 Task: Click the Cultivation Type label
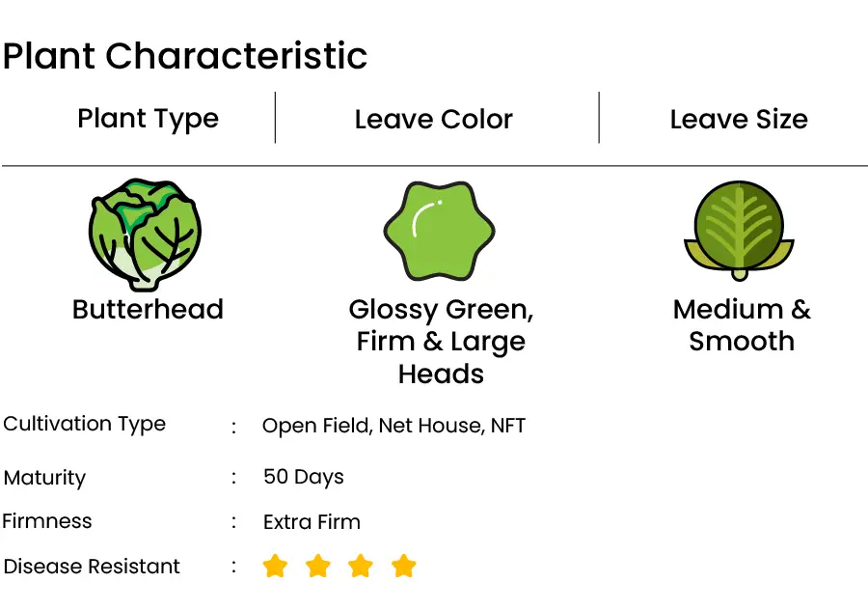pos(85,425)
